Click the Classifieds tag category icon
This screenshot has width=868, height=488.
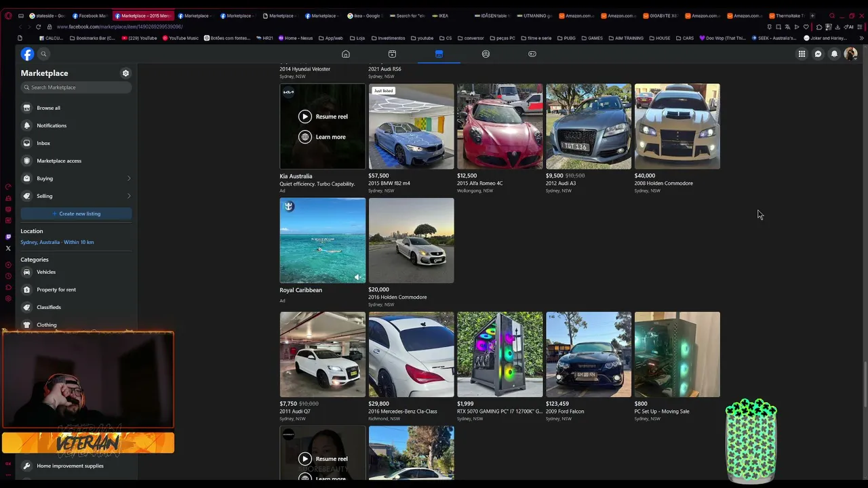[x=27, y=307]
